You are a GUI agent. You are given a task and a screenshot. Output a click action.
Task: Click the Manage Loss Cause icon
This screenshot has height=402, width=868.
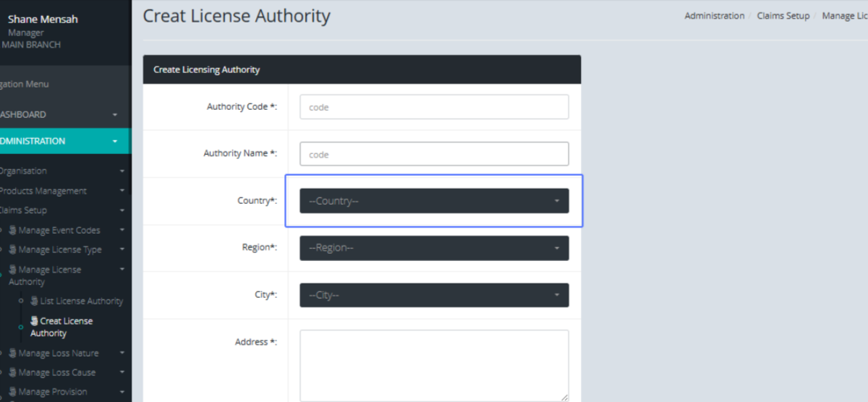[x=12, y=372]
